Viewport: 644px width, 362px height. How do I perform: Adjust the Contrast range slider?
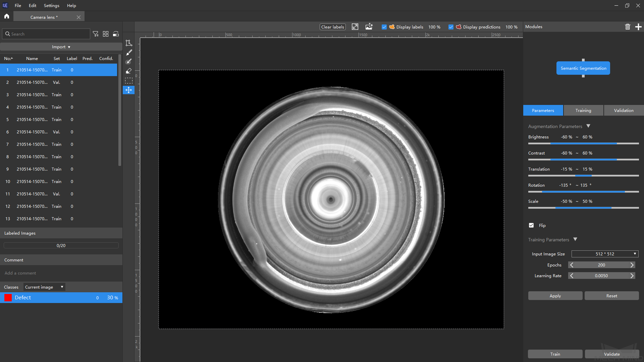pos(583,160)
